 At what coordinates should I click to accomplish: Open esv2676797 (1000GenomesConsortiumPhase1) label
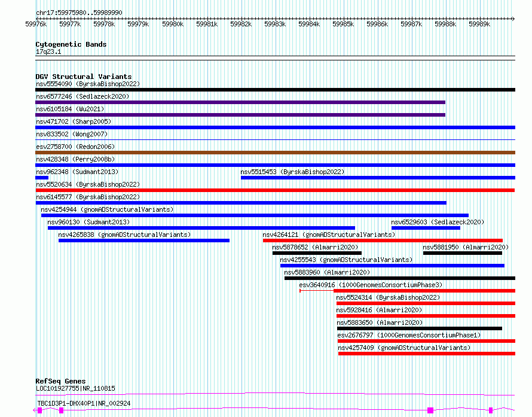click(409, 335)
